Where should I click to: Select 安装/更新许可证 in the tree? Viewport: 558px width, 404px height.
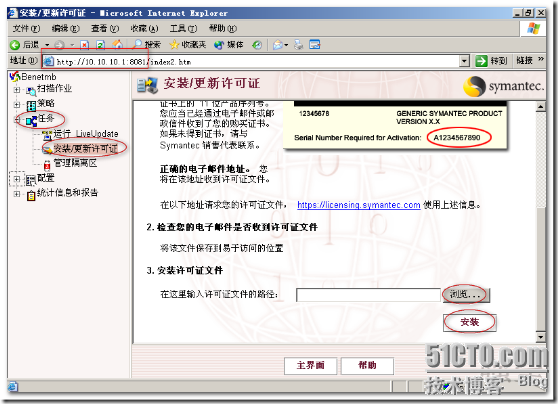click(x=85, y=148)
